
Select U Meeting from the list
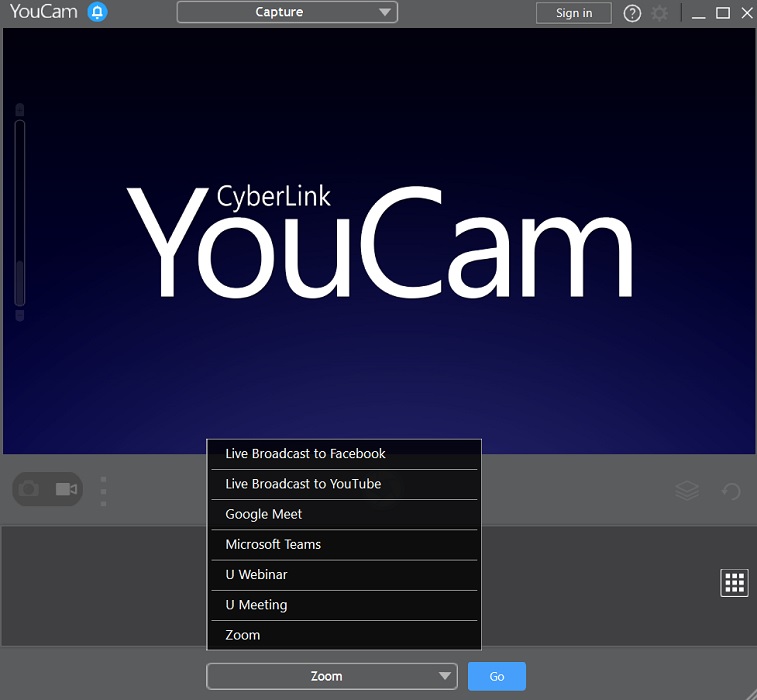pos(344,605)
